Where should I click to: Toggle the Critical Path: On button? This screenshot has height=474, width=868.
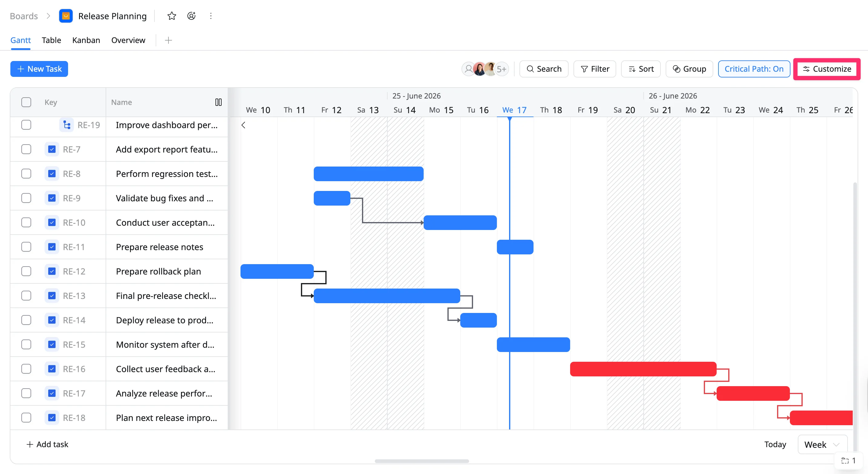coord(754,69)
